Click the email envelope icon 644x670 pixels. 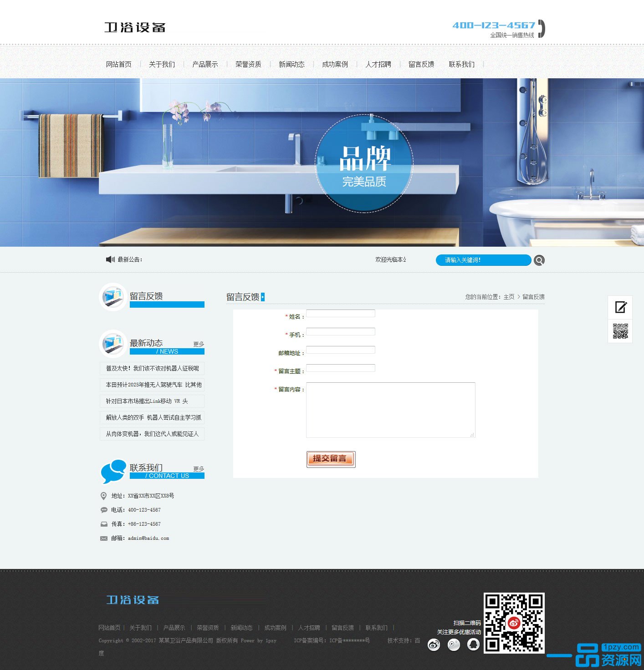(x=104, y=538)
